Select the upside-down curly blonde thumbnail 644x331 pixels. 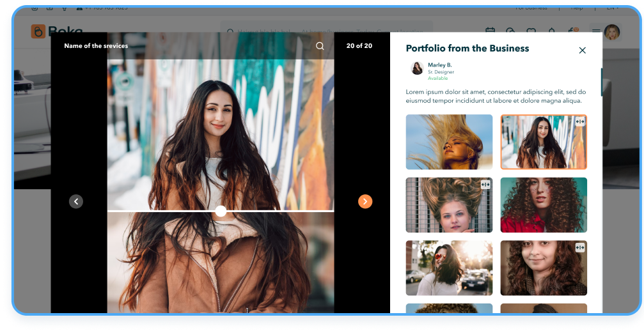click(450, 205)
